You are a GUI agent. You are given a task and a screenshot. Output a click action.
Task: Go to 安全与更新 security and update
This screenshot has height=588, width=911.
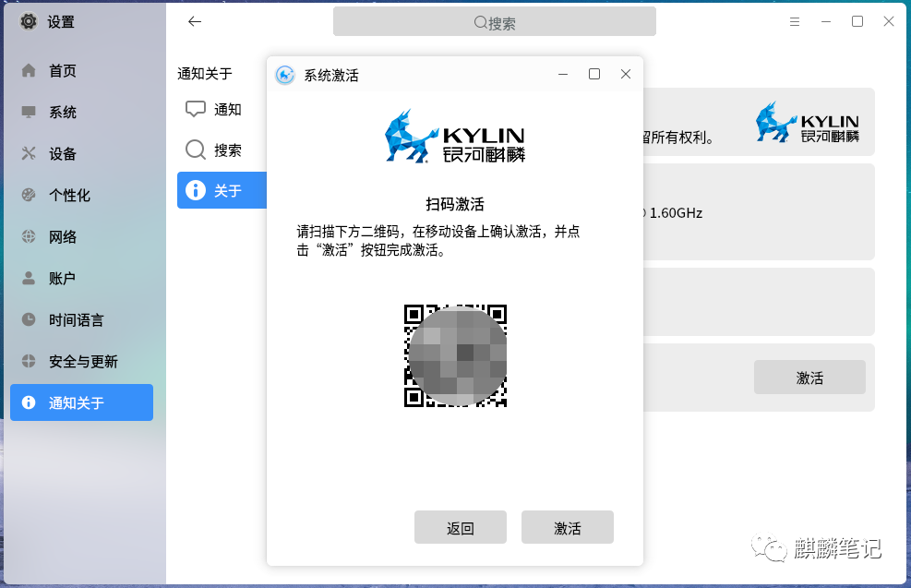pos(81,362)
